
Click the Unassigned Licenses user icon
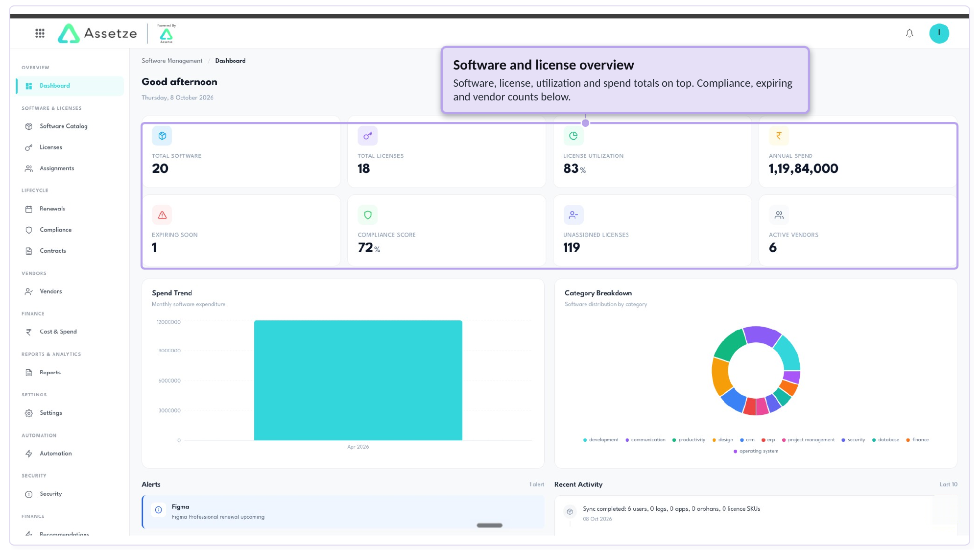point(574,215)
